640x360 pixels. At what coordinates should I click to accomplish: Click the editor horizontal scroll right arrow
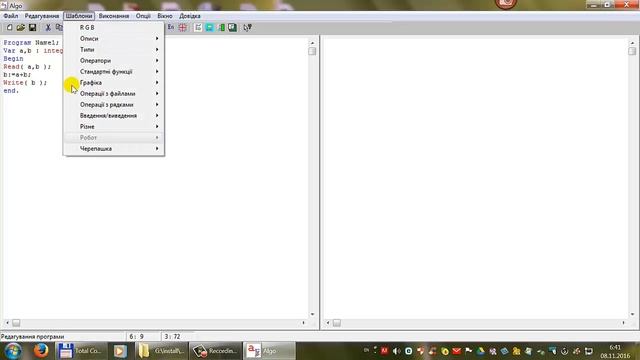click(x=303, y=323)
